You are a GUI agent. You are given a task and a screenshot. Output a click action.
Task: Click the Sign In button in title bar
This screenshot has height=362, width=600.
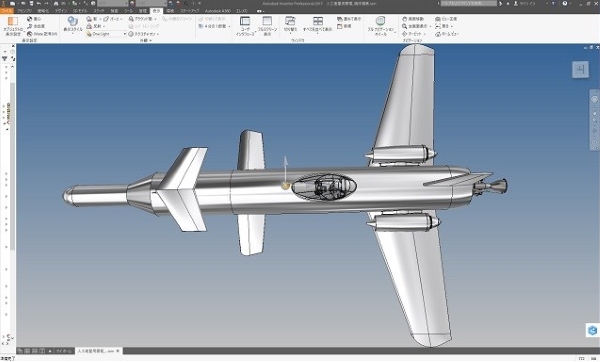pos(527,3)
